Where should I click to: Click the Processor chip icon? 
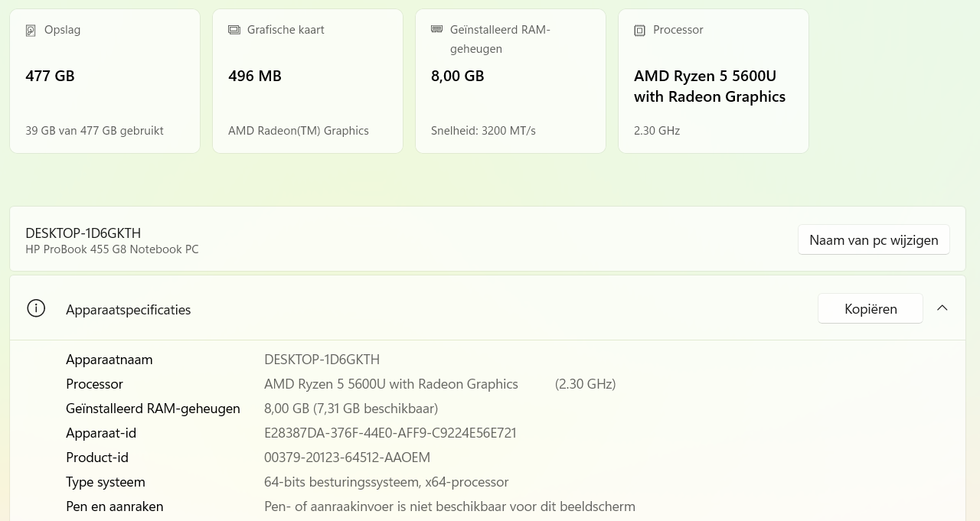tap(639, 31)
